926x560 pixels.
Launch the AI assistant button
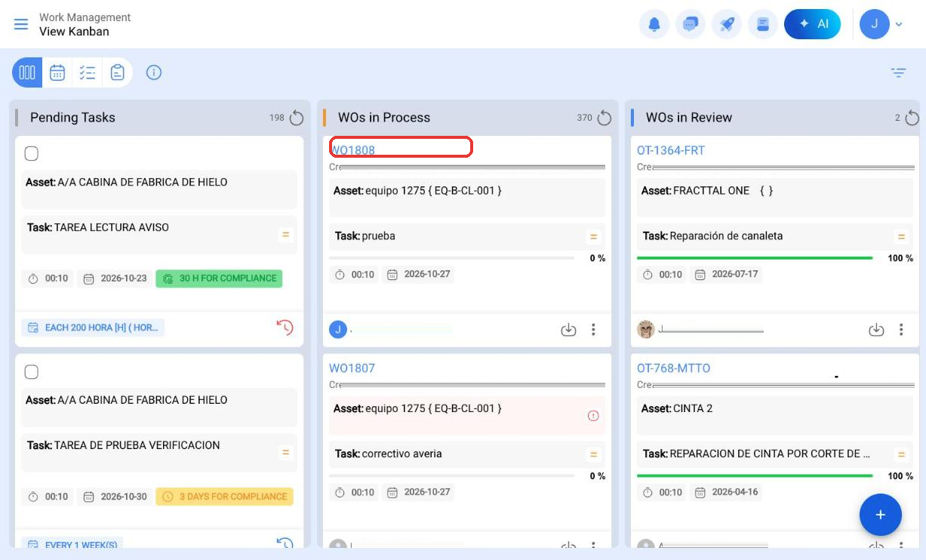(x=813, y=24)
